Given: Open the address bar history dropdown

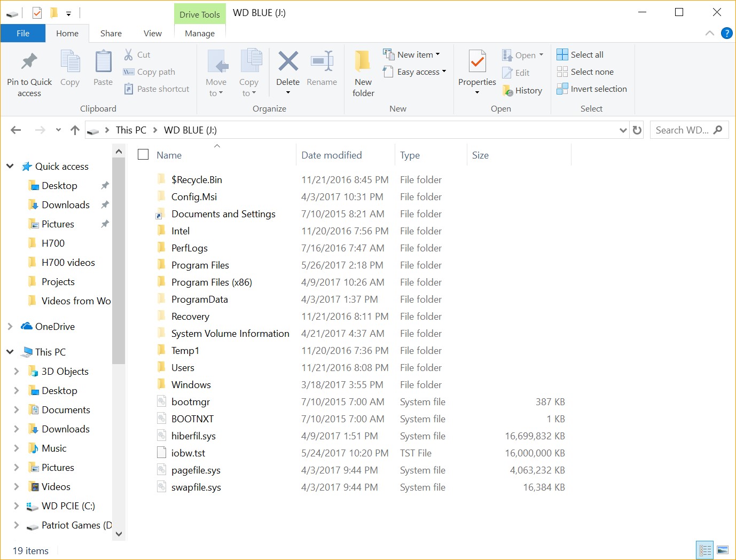Looking at the screenshot, I should click(623, 130).
